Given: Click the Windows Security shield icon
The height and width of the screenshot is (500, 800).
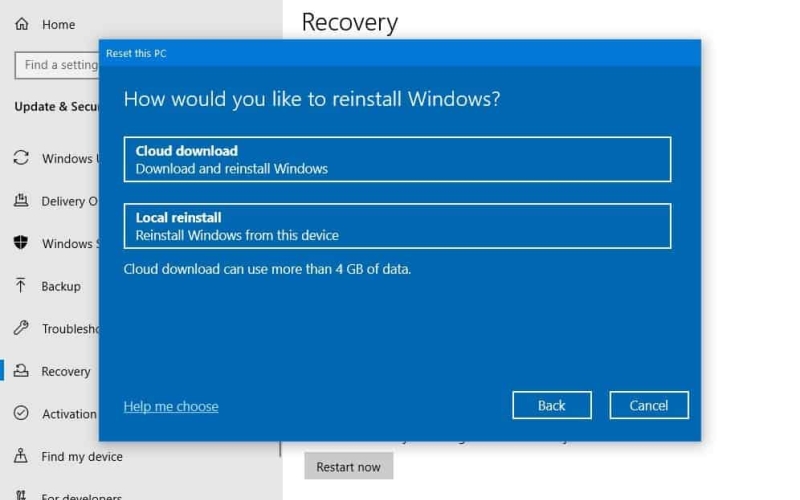Looking at the screenshot, I should (x=21, y=242).
